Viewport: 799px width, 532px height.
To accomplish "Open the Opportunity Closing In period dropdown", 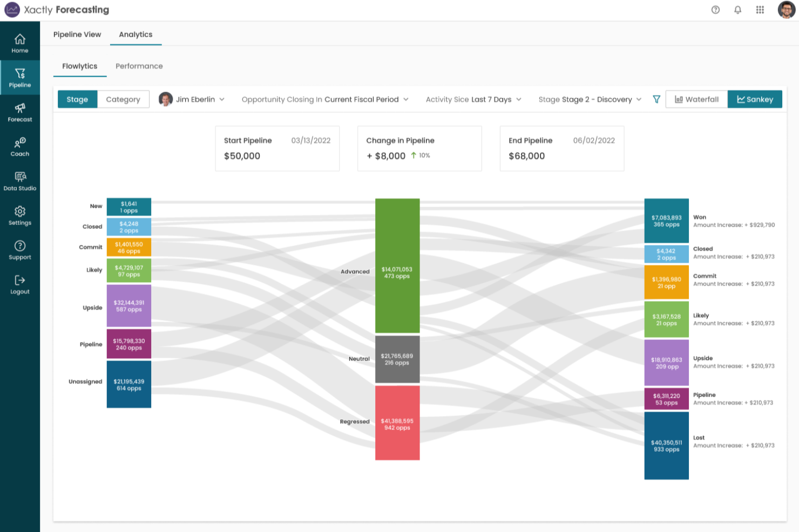I will coord(325,99).
